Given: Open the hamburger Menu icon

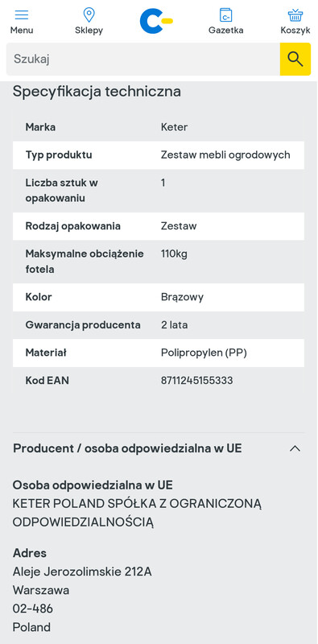Looking at the screenshot, I should (x=22, y=14).
